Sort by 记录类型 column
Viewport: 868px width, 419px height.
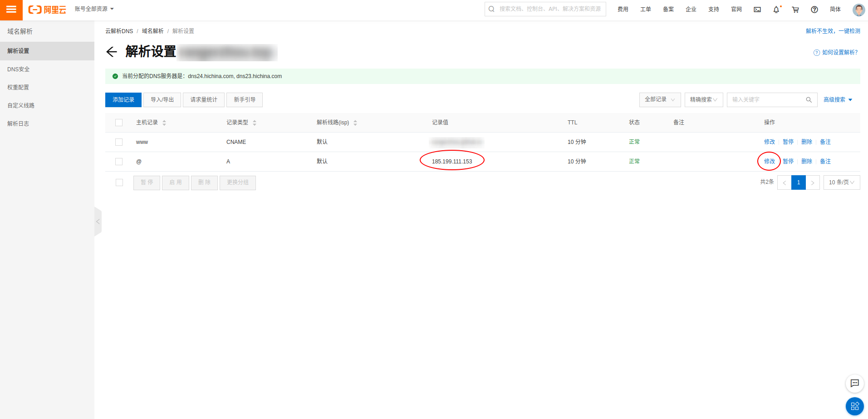pyautogui.click(x=255, y=123)
